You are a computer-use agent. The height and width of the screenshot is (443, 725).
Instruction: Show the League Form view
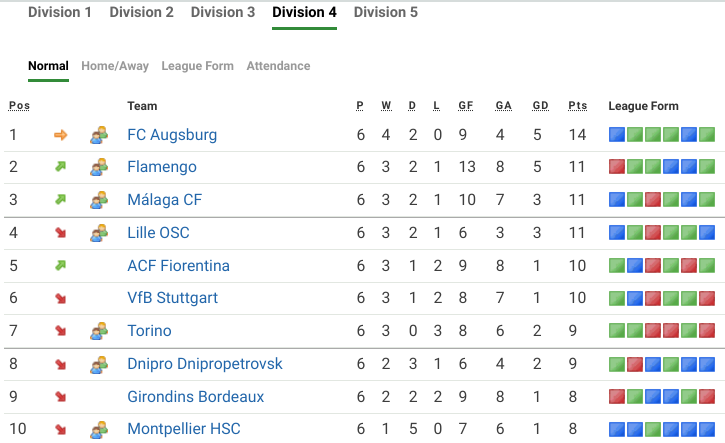(197, 66)
